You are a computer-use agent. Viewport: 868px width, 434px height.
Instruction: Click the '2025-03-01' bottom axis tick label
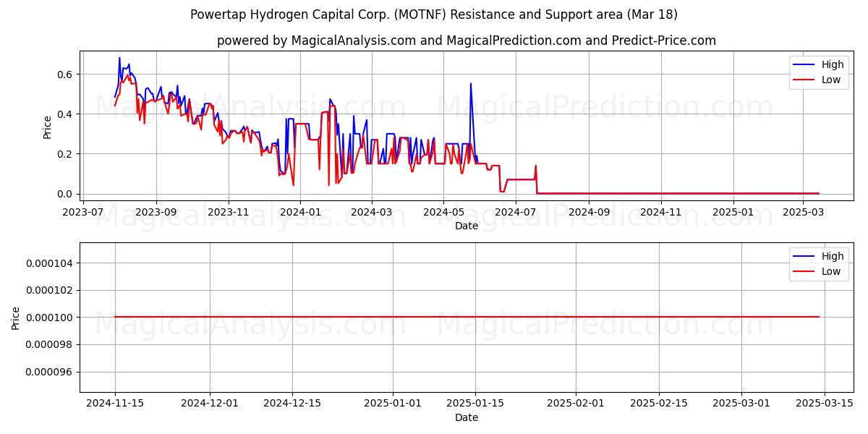click(742, 404)
